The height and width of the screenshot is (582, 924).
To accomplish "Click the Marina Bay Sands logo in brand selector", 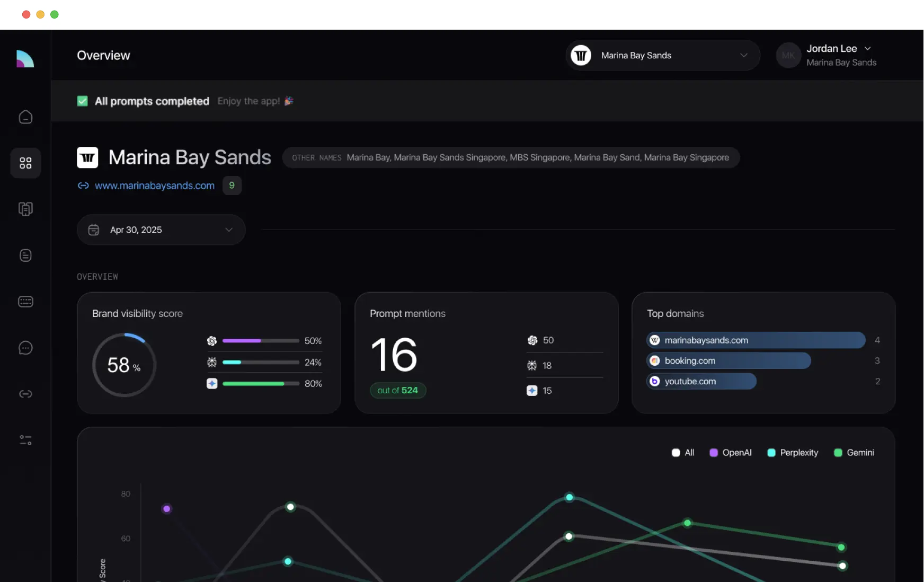I will click(x=581, y=55).
